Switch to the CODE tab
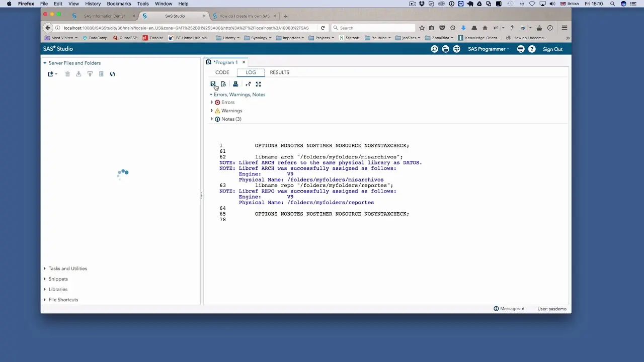Image resolution: width=644 pixels, height=362 pixels. (x=222, y=72)
